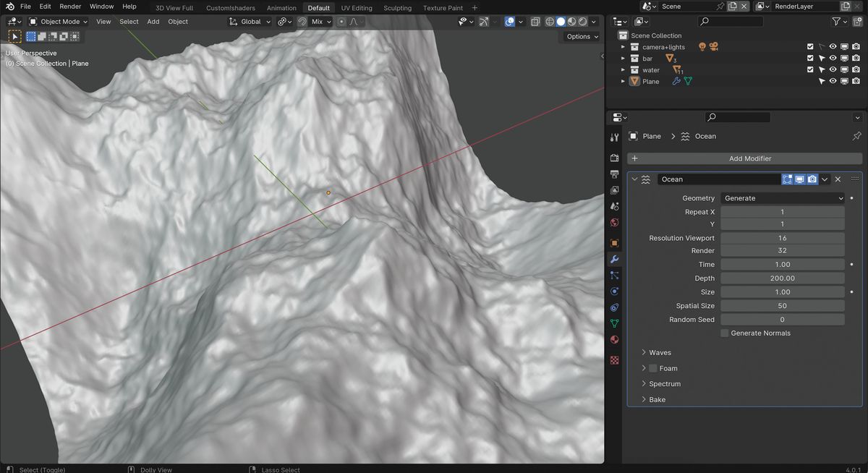Click the outliner search field

click(729, 21)
